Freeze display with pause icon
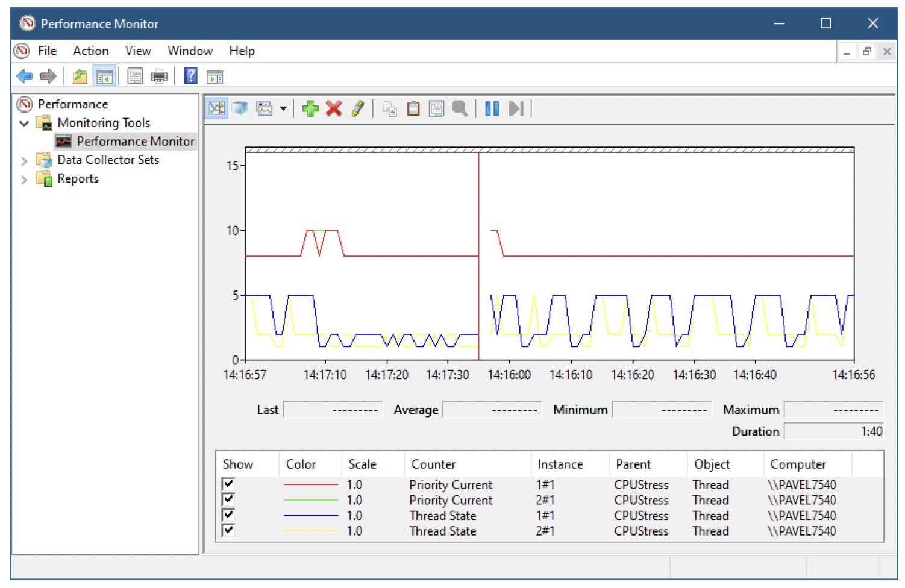This screenshot has height=588, width=905. tap(492, 108)
